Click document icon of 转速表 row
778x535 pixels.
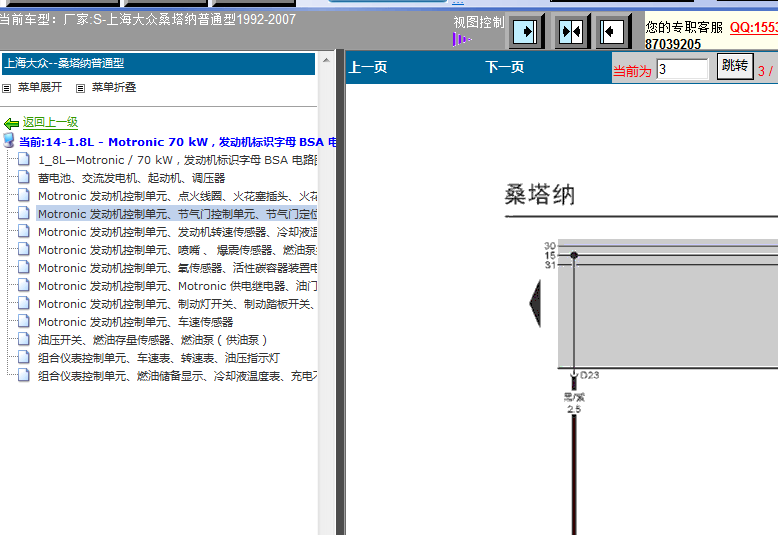point(23,356)
